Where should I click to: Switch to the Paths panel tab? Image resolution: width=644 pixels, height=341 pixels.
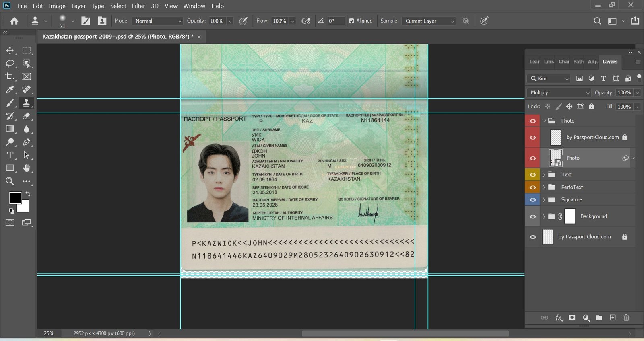tap(578, 62)
